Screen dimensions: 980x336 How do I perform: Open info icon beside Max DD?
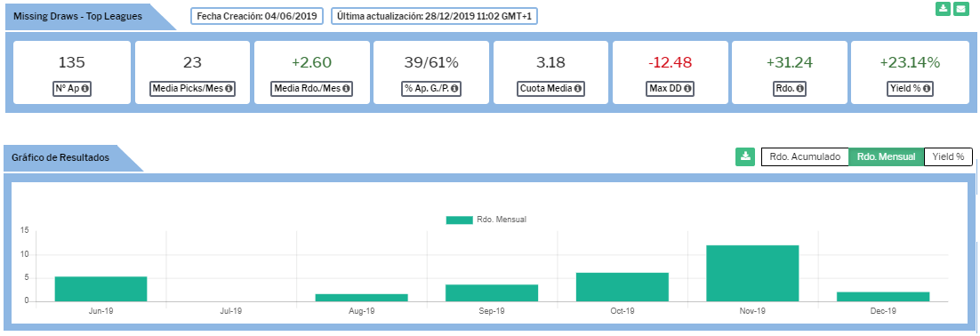pyautogui.click(x=687, y=89)
